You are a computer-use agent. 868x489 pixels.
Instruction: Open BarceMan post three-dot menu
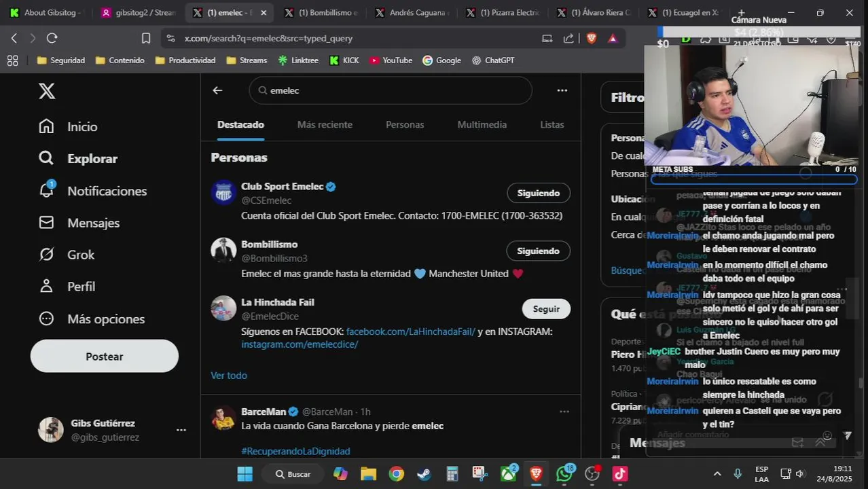(x=564, y=412)
